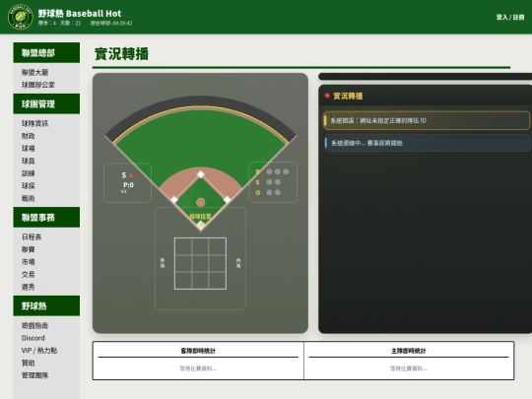Image resolution: width=532 pixels, height=399 pixels.
Task: Click the center cell of strike zone grid
Action: point(201,264)
